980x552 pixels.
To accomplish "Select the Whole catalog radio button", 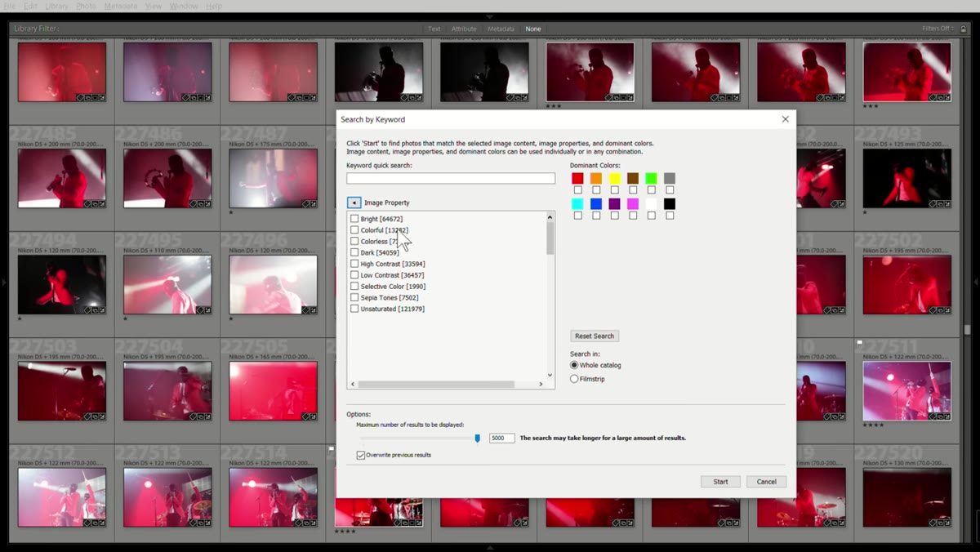I will point(574,365).
